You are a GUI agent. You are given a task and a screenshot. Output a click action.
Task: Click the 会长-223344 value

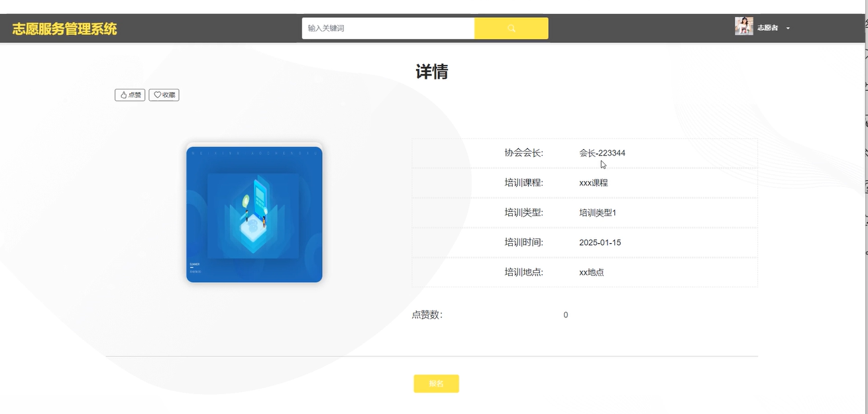pos(602,153)
